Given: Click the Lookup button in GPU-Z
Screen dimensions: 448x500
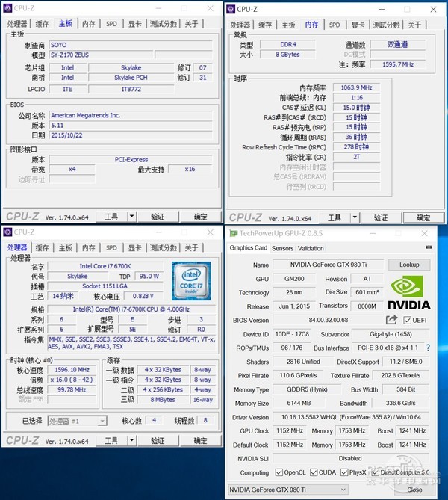Looking at the screenshot, I should pos(409,265).
